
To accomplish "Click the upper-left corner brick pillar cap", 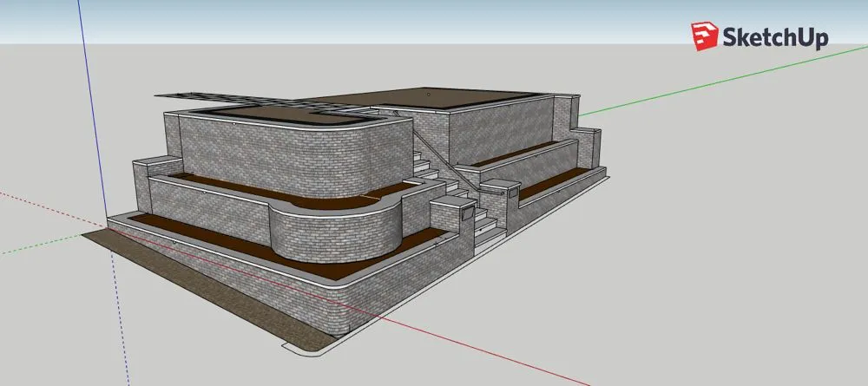I will (152, 161).
